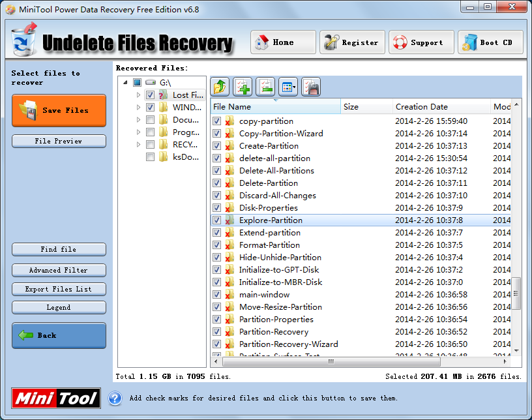Expand the Docu... tree node
Viewport: 532px width, 420px height.
[x=138, y=119]
